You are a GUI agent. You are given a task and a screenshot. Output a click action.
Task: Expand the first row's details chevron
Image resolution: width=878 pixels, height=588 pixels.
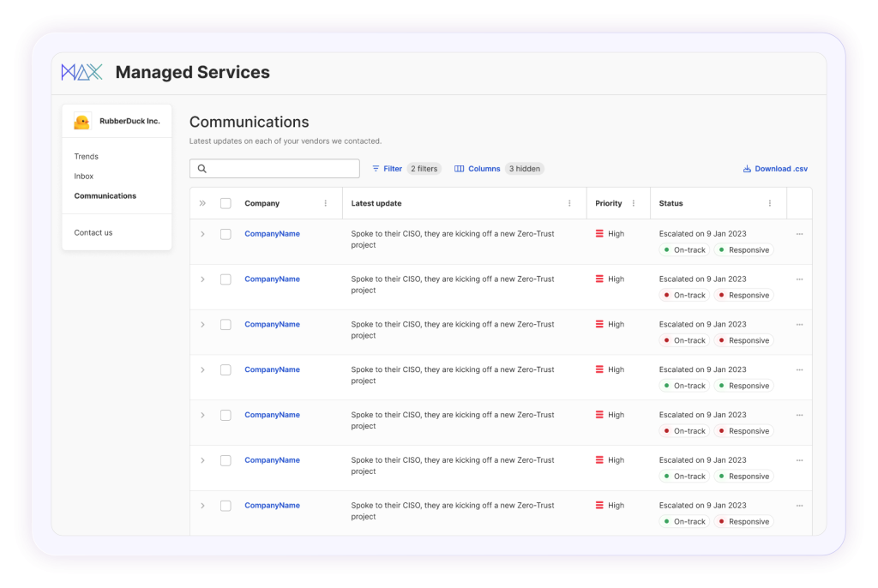202,231
